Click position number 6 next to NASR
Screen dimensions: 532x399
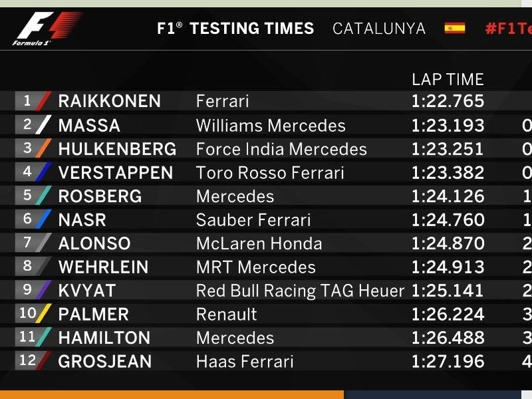[x=27, y=219]
